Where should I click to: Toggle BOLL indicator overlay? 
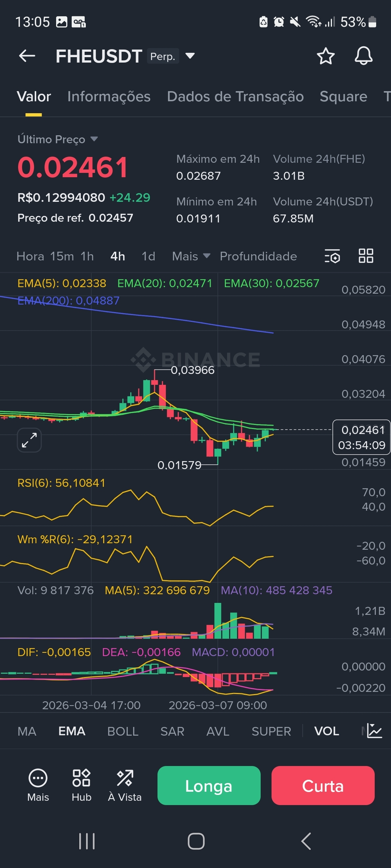(123, 731)
